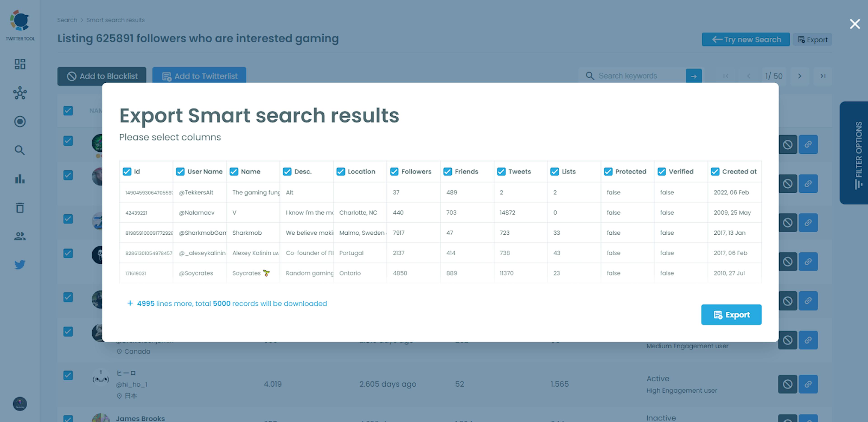Image resolution: width=868 pixels, height=422 pixels.
Task: Toggle checkbox for the hi_ho_1 row
Action: 68,375
